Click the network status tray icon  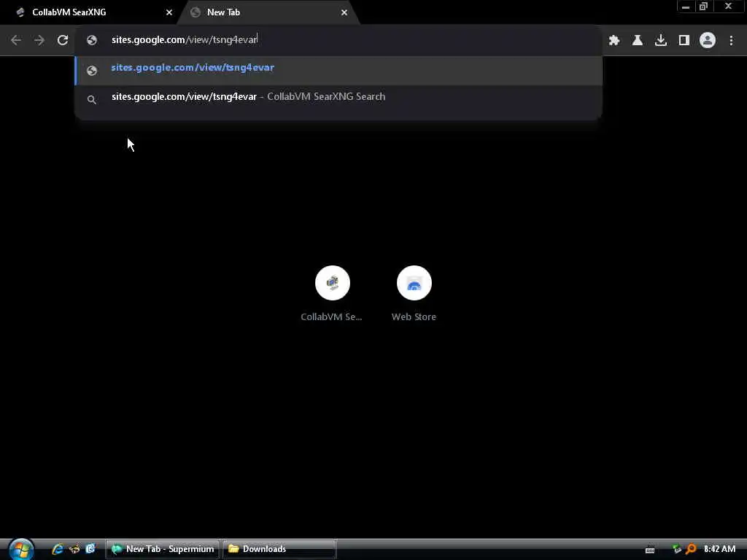676,549
